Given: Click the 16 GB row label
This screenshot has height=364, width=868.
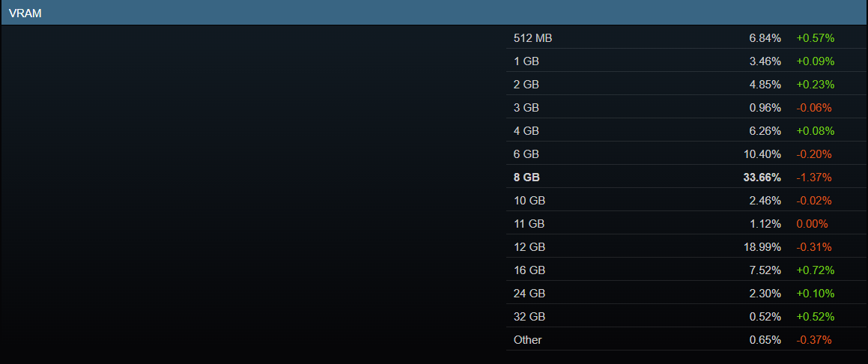Looking at the screenshot, I should 529,270.
